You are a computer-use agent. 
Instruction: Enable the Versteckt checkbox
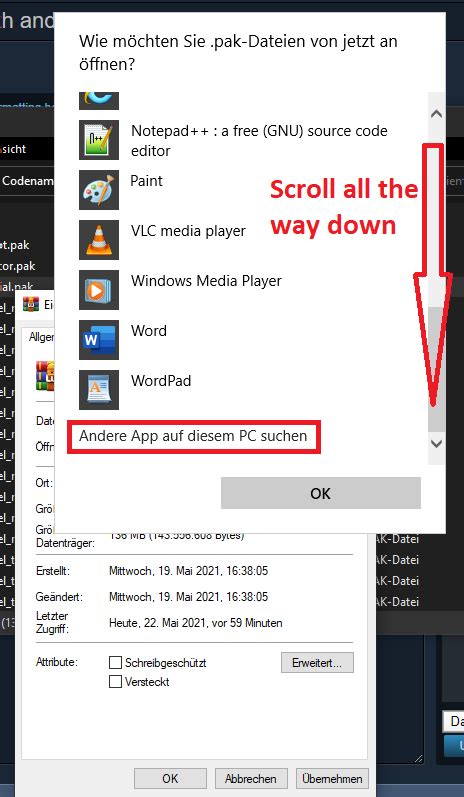point(116,682)
